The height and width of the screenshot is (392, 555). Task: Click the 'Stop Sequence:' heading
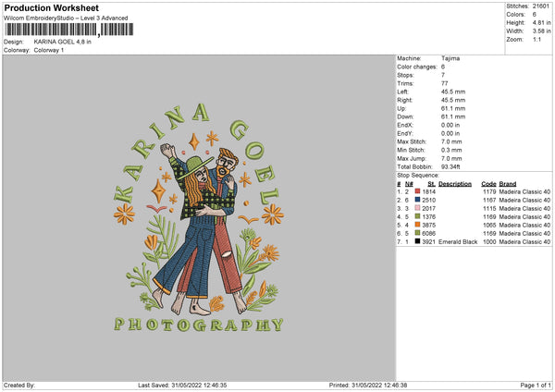418,176
